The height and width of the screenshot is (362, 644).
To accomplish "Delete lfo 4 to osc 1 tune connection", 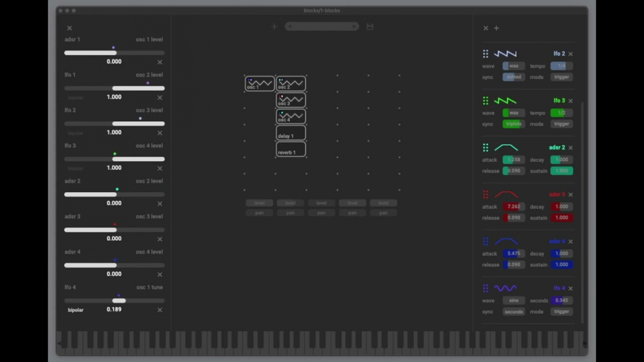I will 160,310.
